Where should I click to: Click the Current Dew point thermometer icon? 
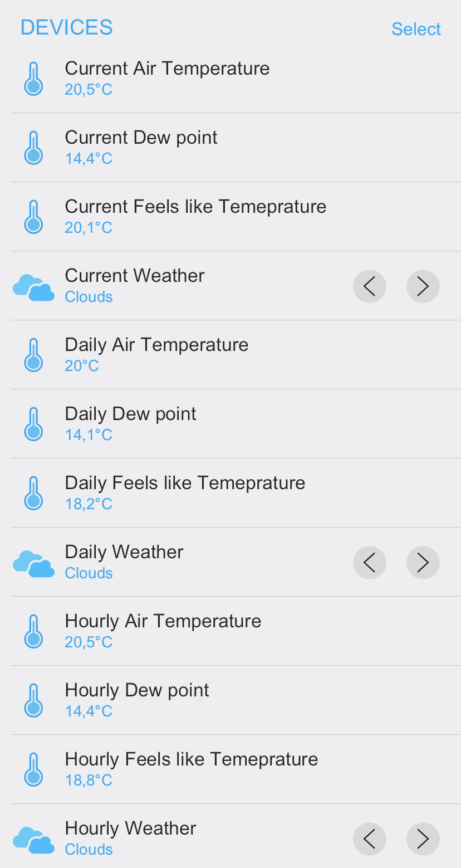click(x=33, y=148)
